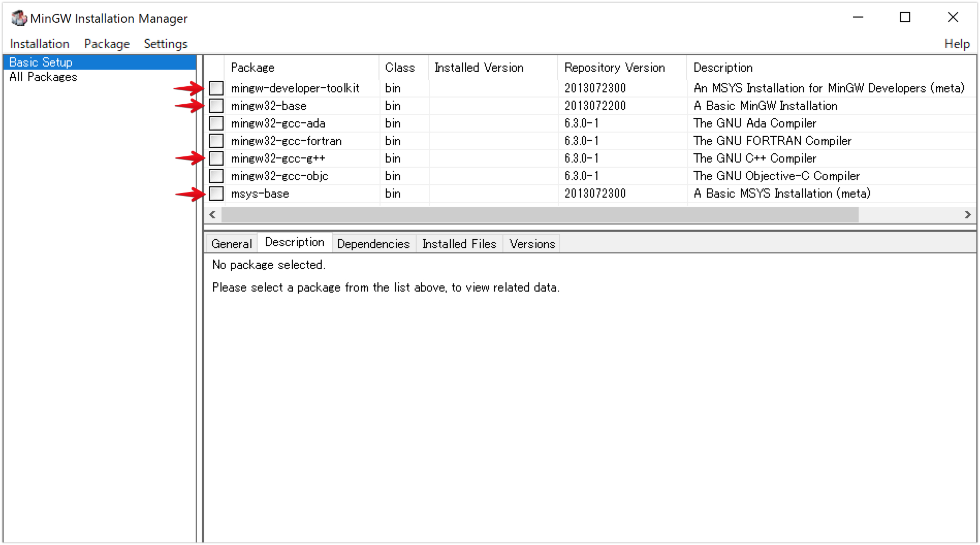Switch to the General tab

coord(231,244)
